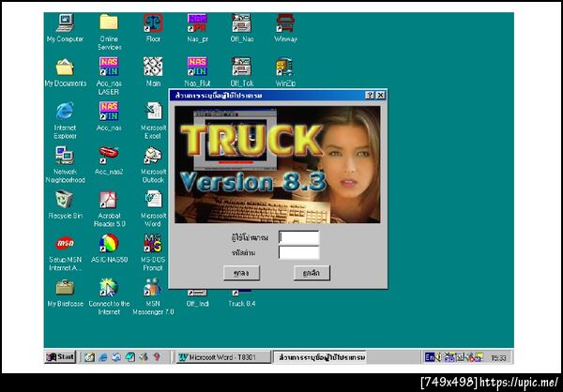
Task: Click the volume speaker icon in the system tray
Action: click(438, 357)
